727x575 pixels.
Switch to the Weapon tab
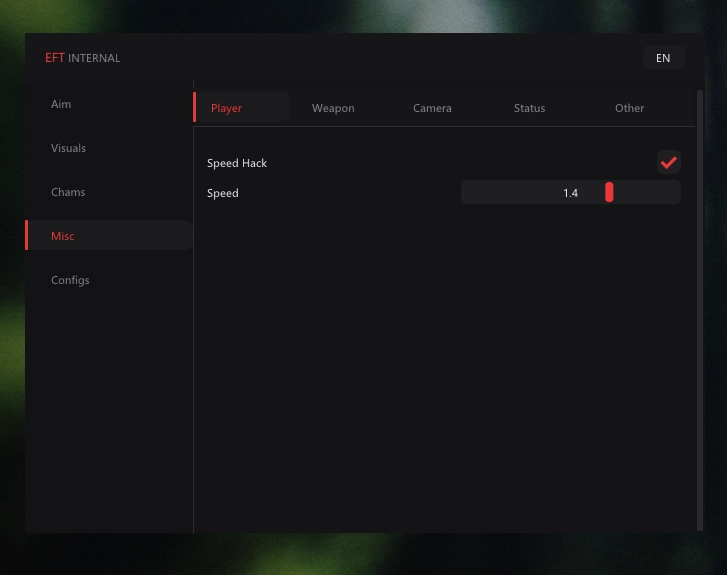(333, 108)
